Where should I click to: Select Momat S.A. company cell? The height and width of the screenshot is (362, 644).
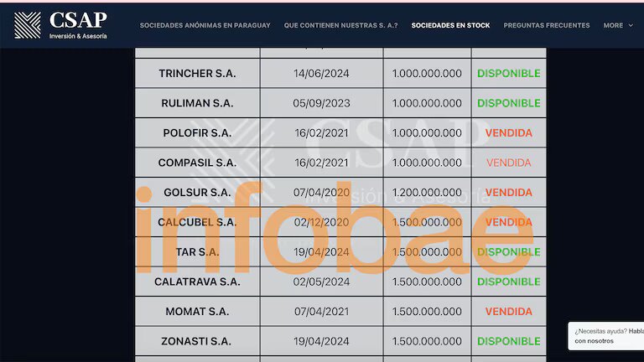[x=197, y=312]
